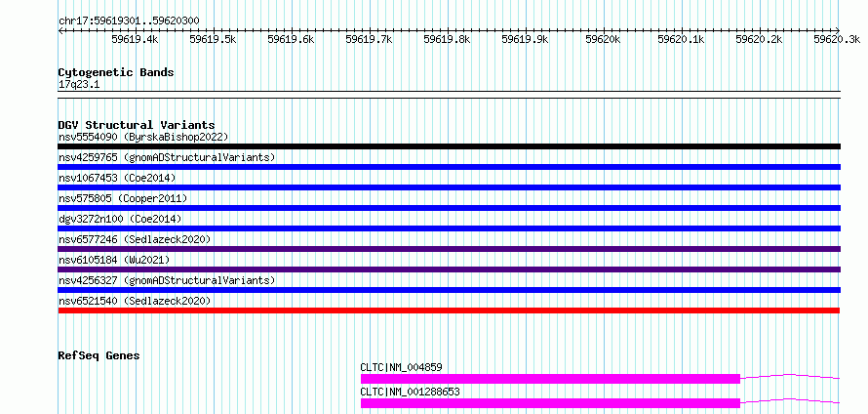Click the 59620k ruler tick label
The image size is (868, 414).
click(x=603, y=39)
